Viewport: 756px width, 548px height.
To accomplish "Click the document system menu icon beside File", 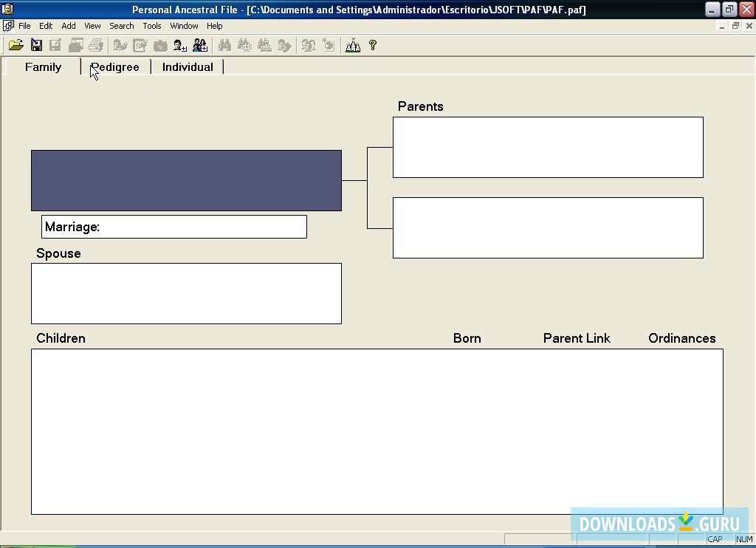I will (8, 26).
